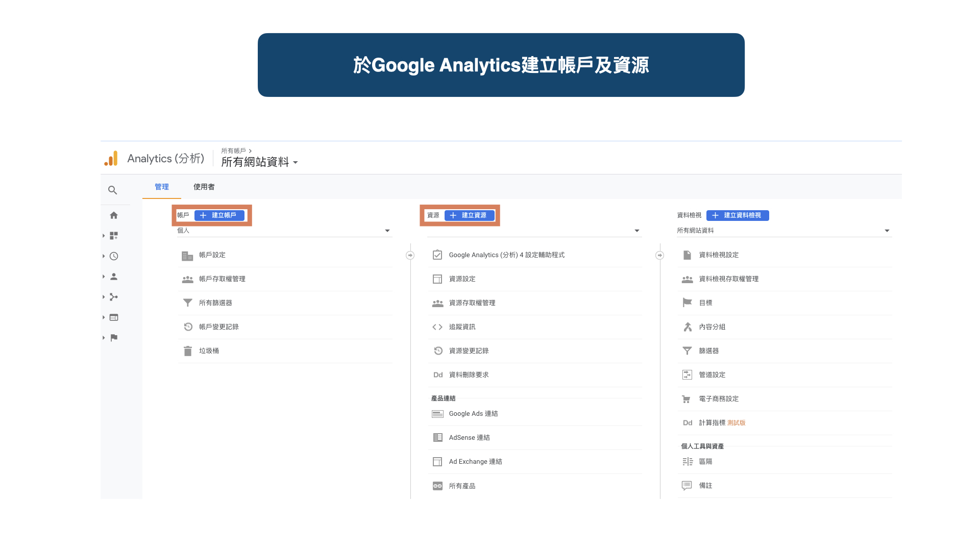Click the merge icon beside 內容分組
Image resolution: width=980 pixels, height=551 pixels.
click(x=688, y=327)
